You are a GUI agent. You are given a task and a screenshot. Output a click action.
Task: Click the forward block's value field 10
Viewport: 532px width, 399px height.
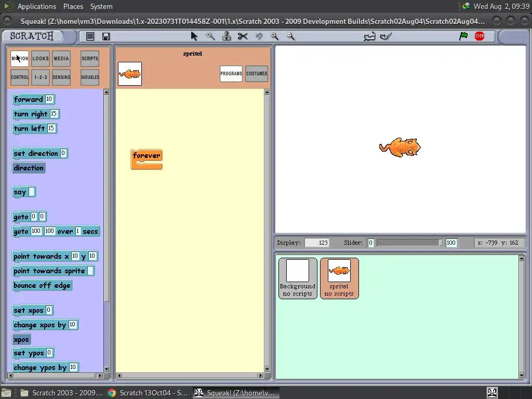coord(49,99)
